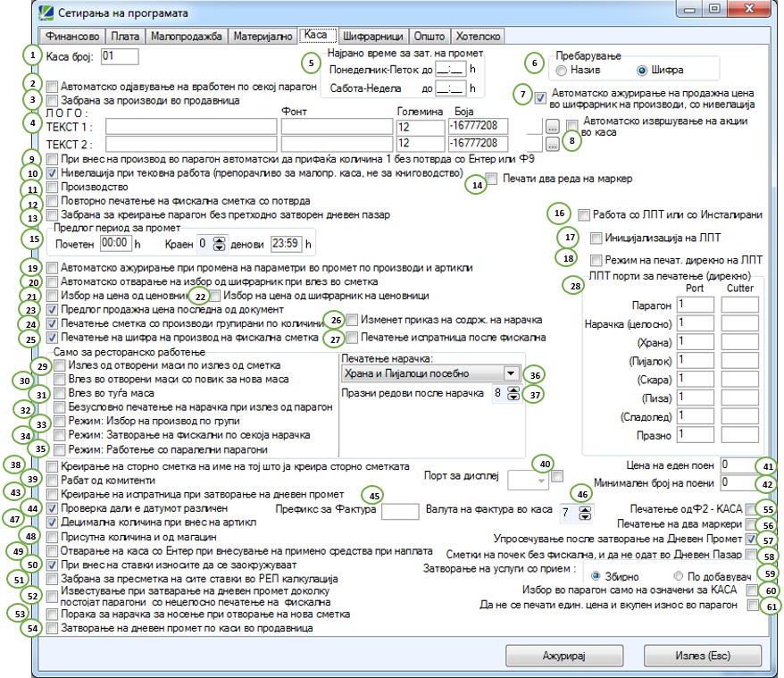Enable Режим на печат. директно на ЛПТ

click(x=596, y=260)
